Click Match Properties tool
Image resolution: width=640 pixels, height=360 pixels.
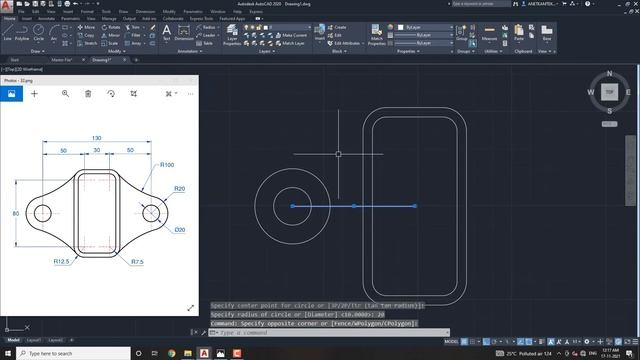click(376, 35)
